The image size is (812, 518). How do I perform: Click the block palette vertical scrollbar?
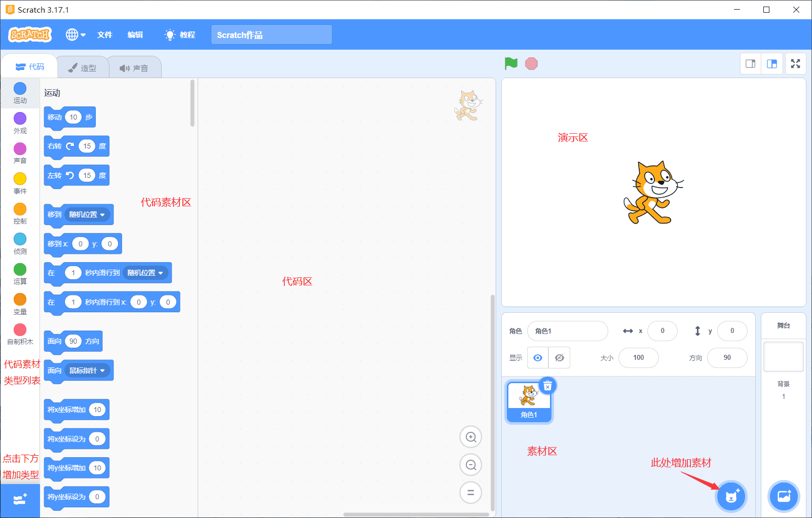[193, 103]
